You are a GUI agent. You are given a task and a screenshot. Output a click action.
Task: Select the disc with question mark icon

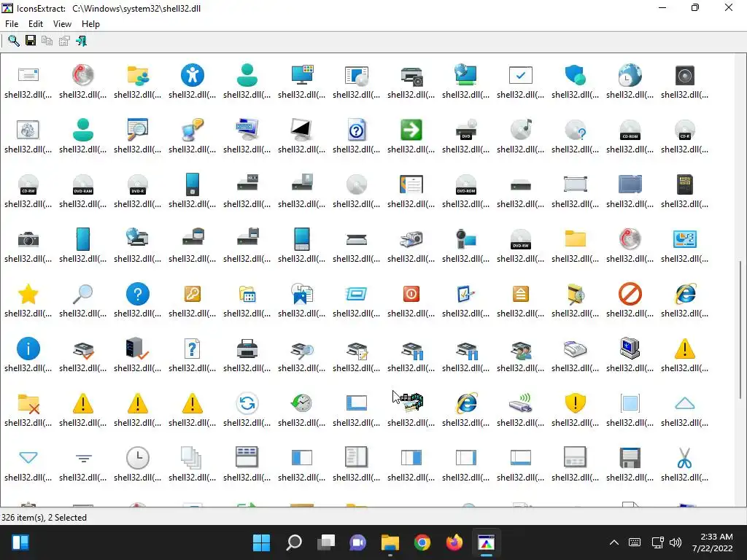tap(576, 130)
